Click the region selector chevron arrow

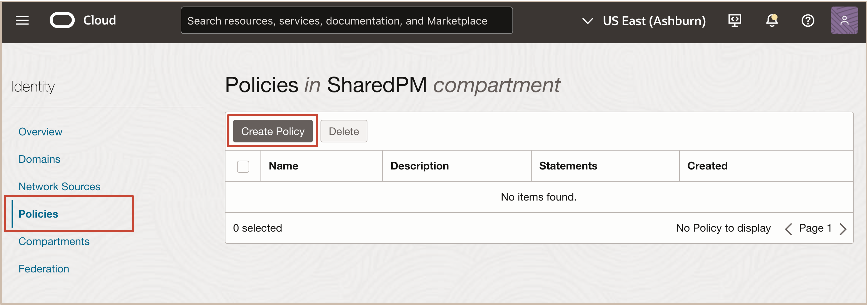587,21
